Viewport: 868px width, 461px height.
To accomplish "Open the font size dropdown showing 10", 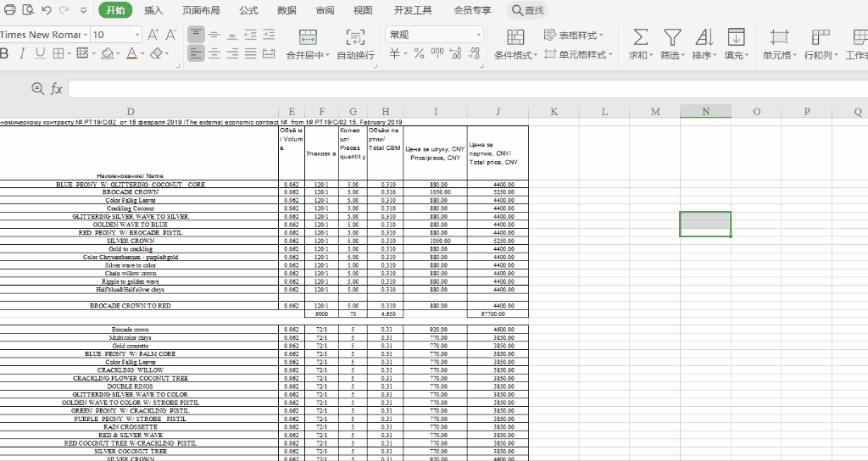I will click(137, 35).
